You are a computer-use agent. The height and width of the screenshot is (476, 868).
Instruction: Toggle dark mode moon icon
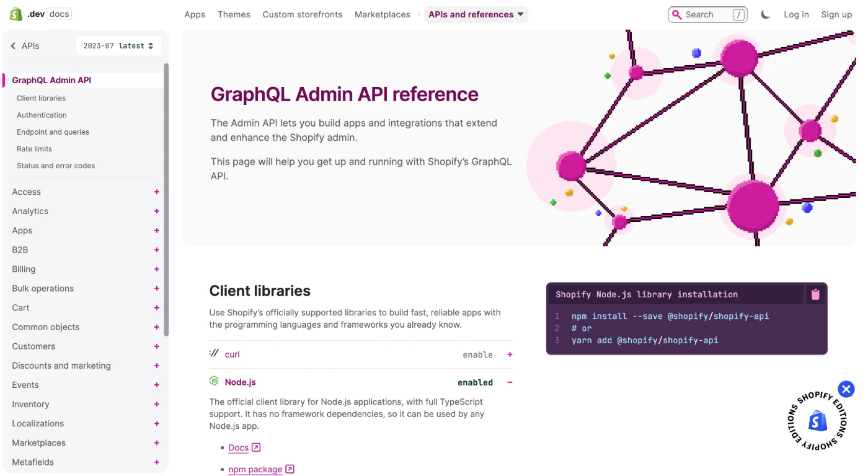(765, 14)
